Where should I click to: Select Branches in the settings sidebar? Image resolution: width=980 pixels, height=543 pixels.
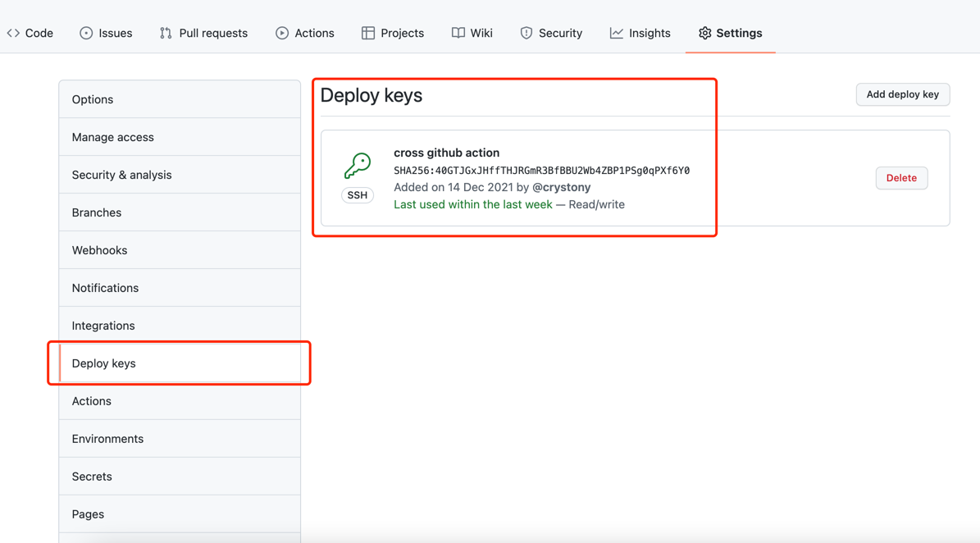[97, 212]
